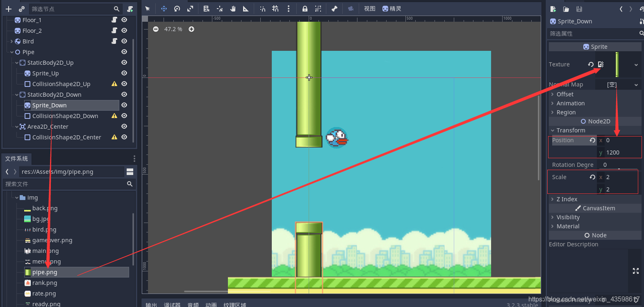Click inspector save resource disk icon

click(x=579, y=9)
